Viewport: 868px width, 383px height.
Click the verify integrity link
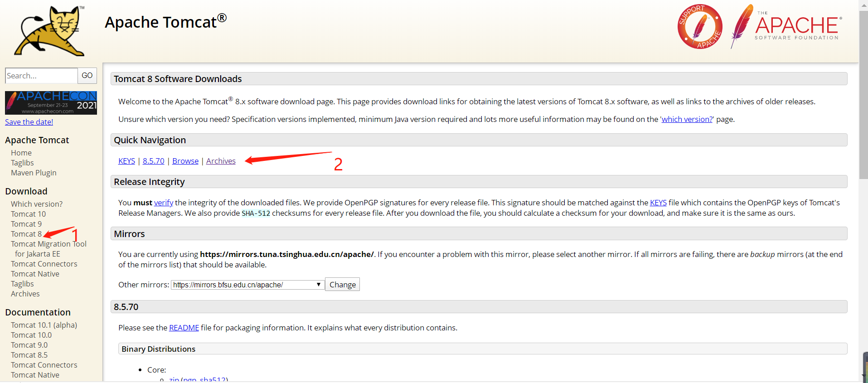pos(164,203)
